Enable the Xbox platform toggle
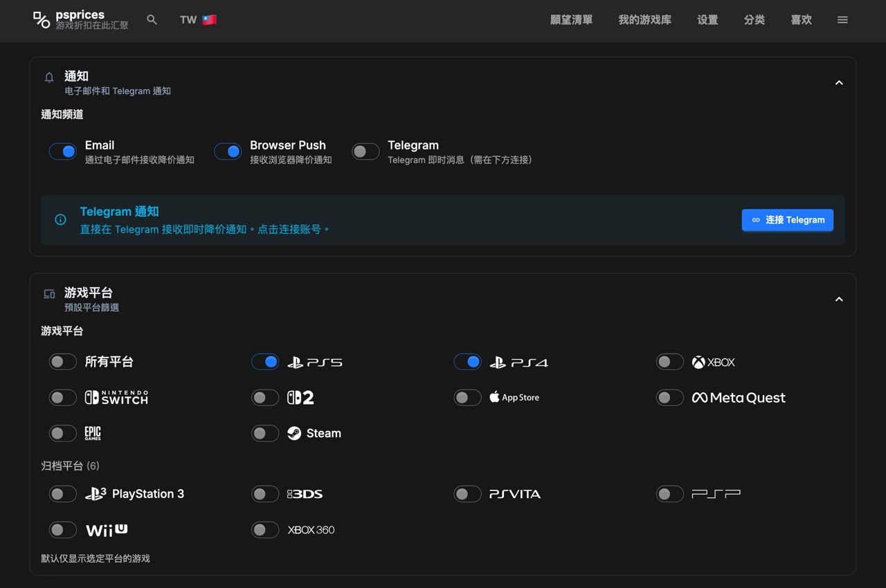 (669, 362)
